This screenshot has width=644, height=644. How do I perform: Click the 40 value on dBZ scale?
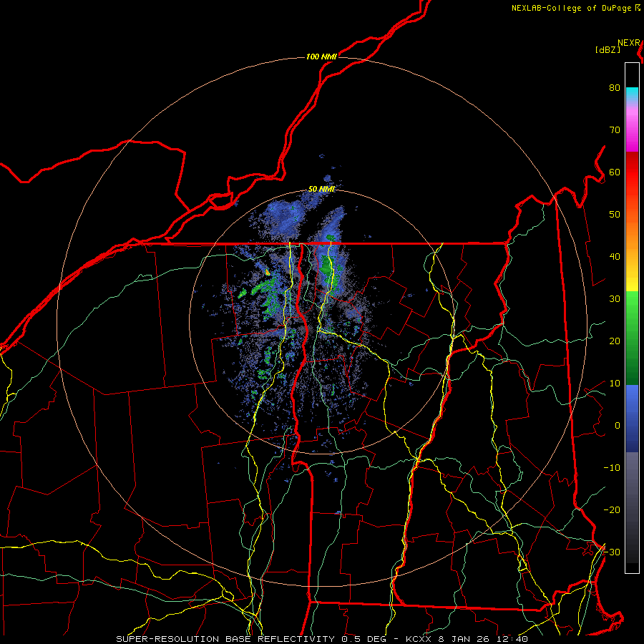point(615,257)
